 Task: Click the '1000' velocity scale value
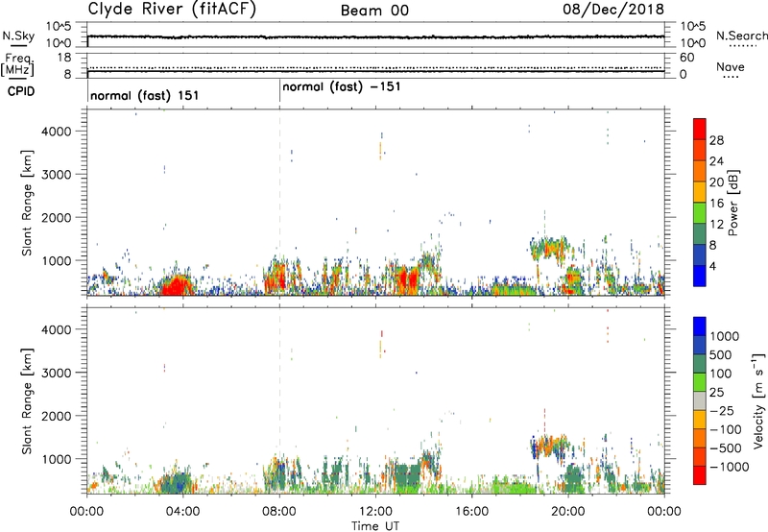(724, 336)
